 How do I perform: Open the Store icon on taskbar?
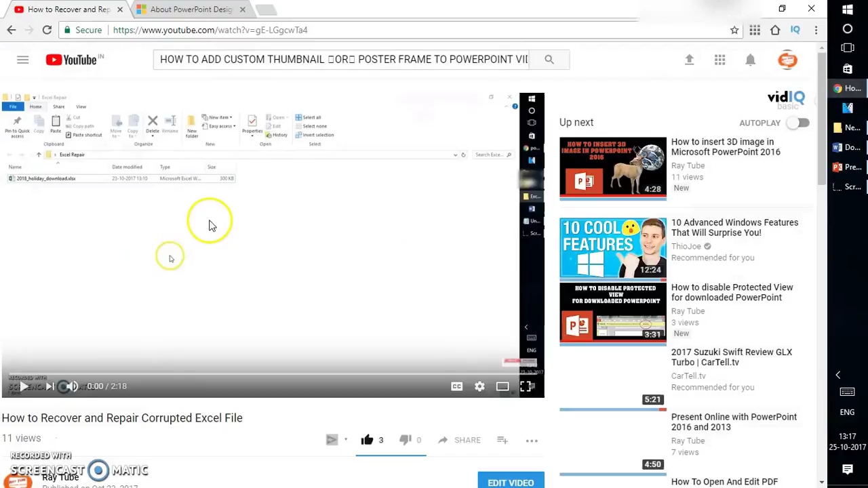847,68
